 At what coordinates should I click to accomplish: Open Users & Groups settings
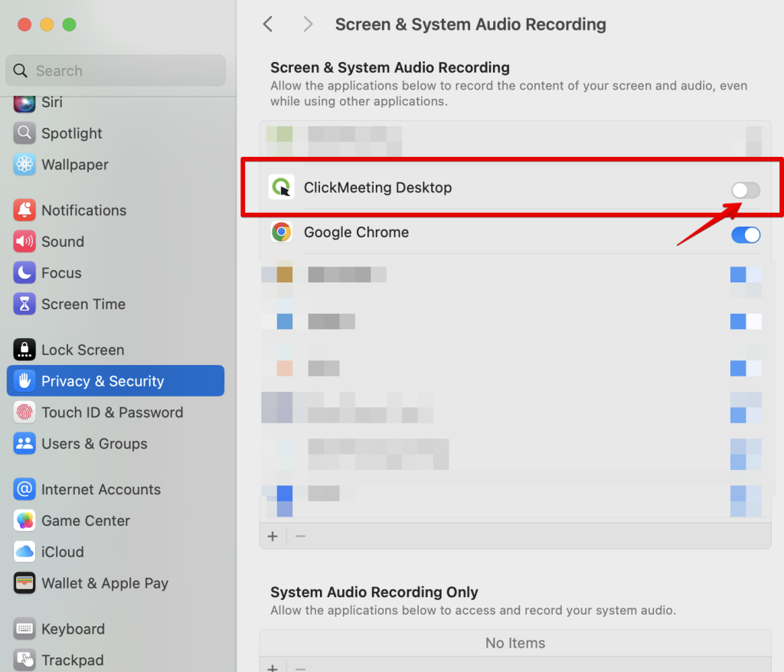pyautogui.click(x=94, y=443)
